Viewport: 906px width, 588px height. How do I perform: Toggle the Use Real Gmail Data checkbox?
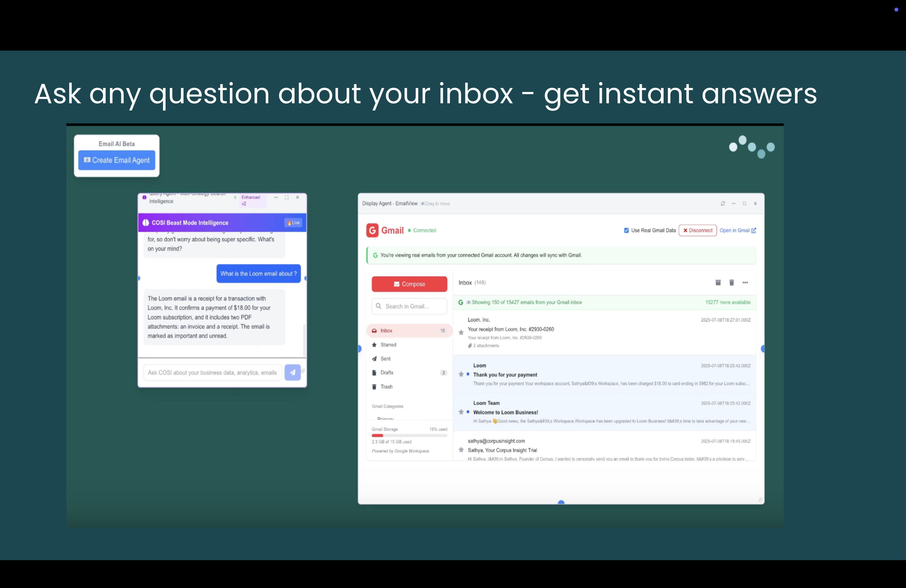626,230
